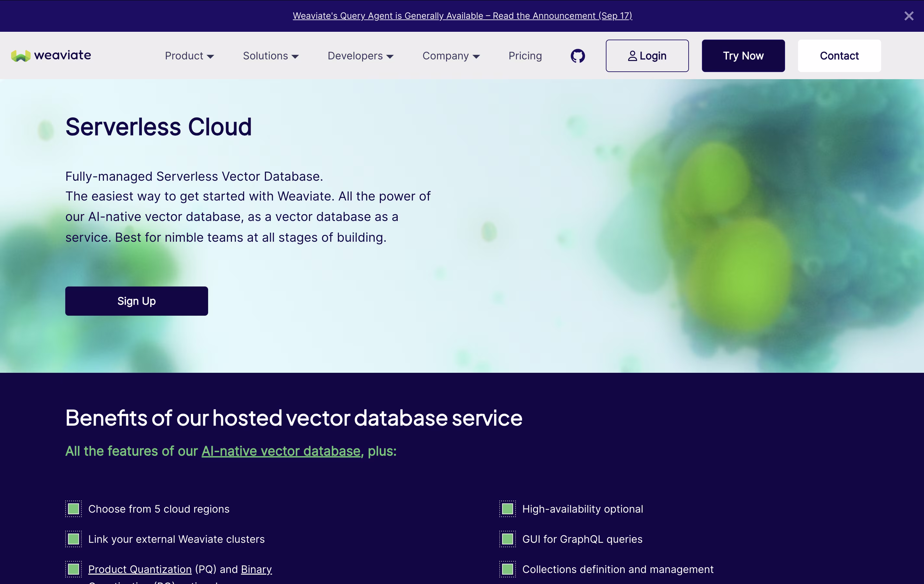Image resolution: width=924 pixels, height=584 pixels.
Task: Expand the Product dropdown menu
Action: tap(189, 56)
